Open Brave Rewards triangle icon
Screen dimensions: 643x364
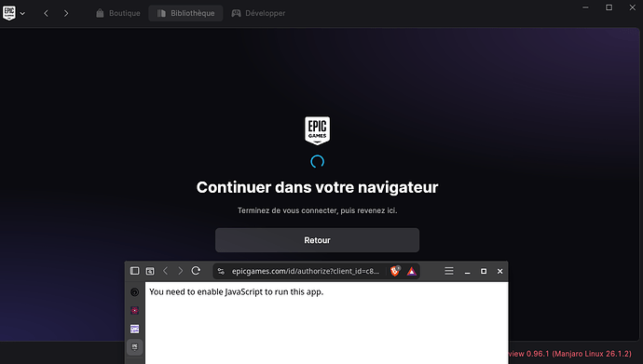pos(411,271)
